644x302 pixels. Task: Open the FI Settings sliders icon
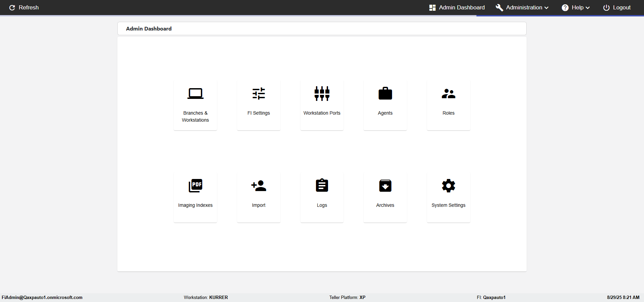[x=259, y=94]
